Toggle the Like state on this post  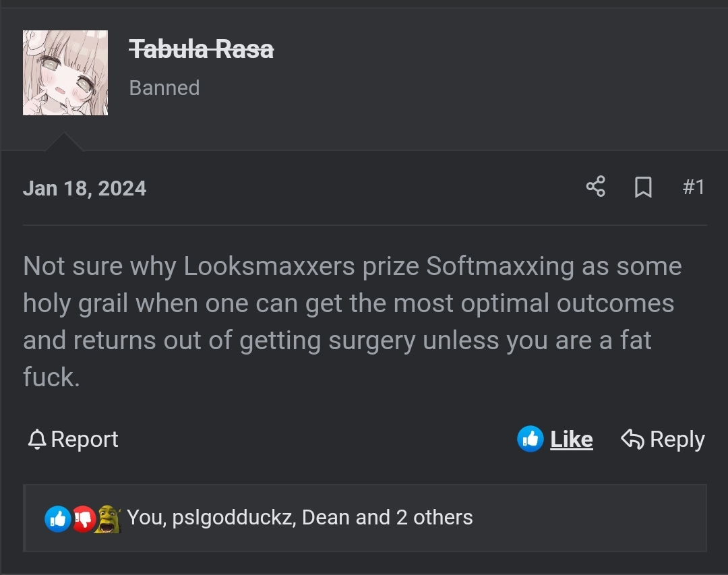point(571,439)
